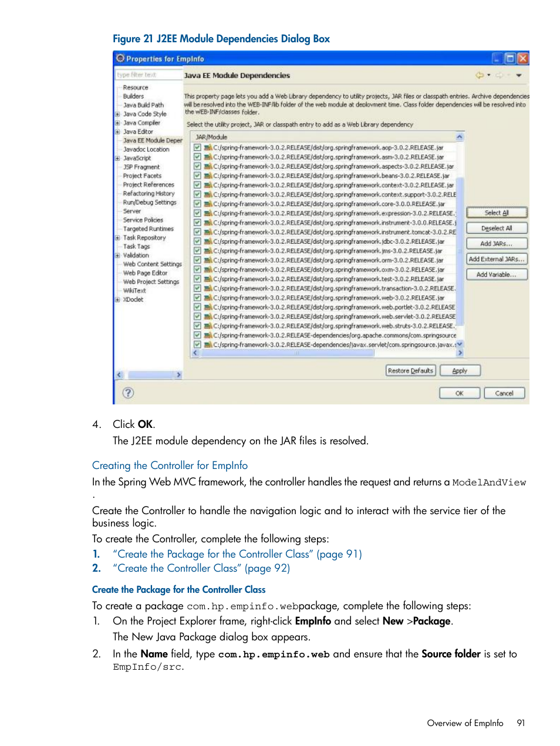
Task: Expand the Task Repository tree node
Action: (x=117, y=238)
